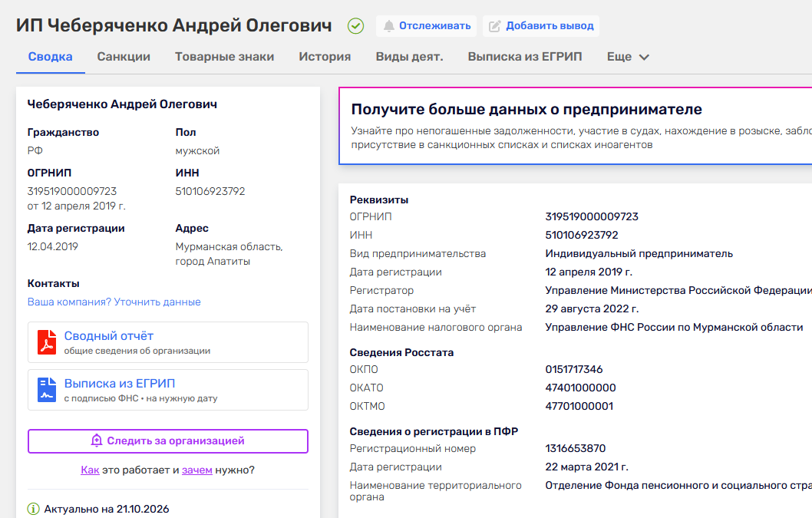This screenshot has height=518, width=812.
Task: Click the date 12 апреля 2019 г. in Реквизиты
Action: point(589,272)
